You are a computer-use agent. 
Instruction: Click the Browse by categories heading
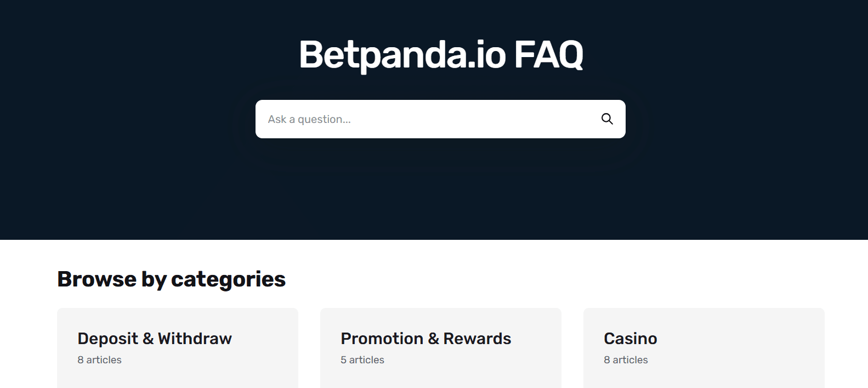[171, 279]
